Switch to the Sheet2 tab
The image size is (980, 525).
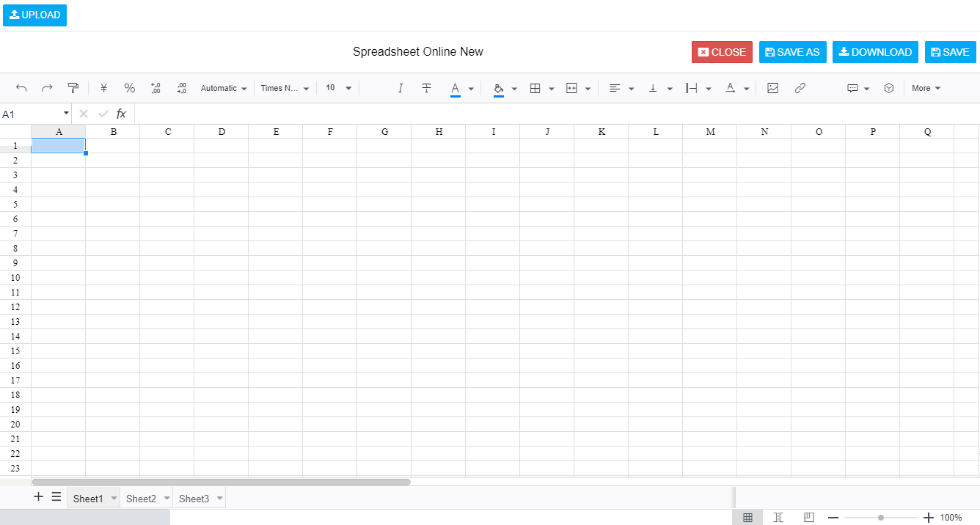[x=141, y=499]
